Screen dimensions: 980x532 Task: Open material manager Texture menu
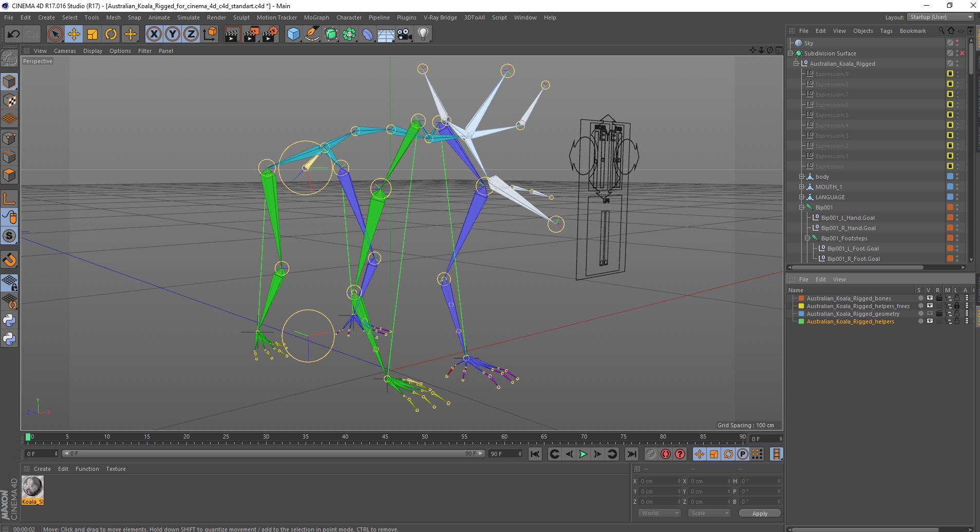coord(116,469)
